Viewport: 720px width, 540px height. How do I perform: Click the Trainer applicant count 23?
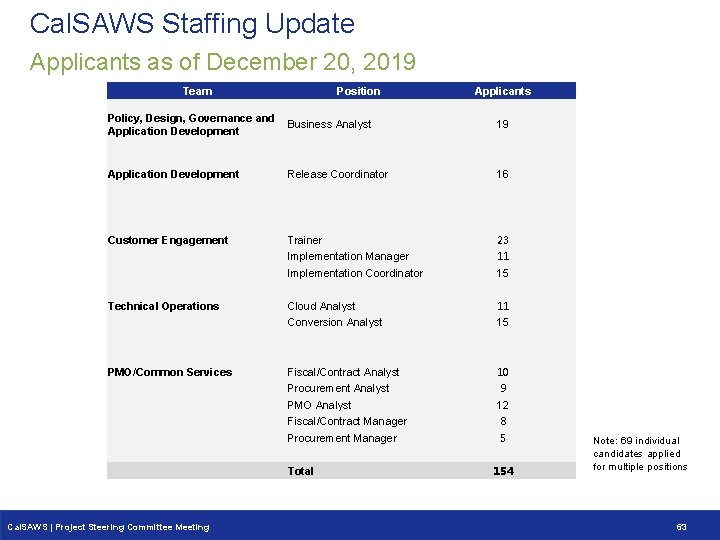point(503,240)
